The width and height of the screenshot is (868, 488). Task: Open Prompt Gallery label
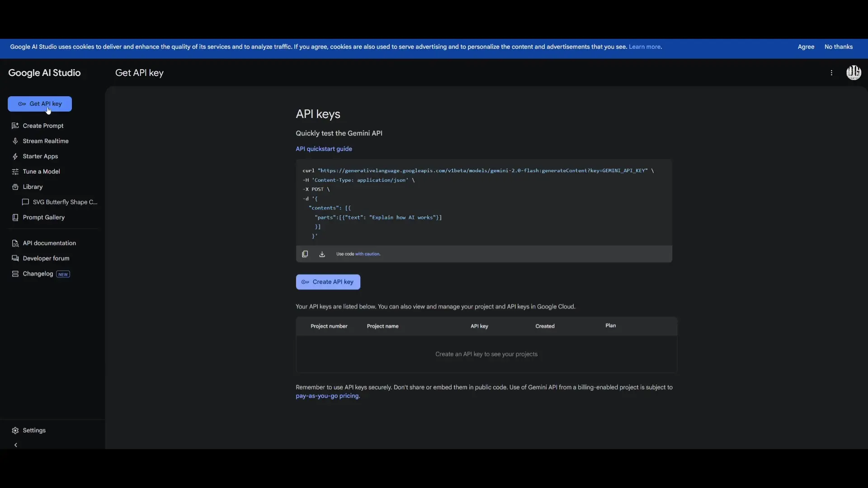pyautogui.click(x=43, y=217)
